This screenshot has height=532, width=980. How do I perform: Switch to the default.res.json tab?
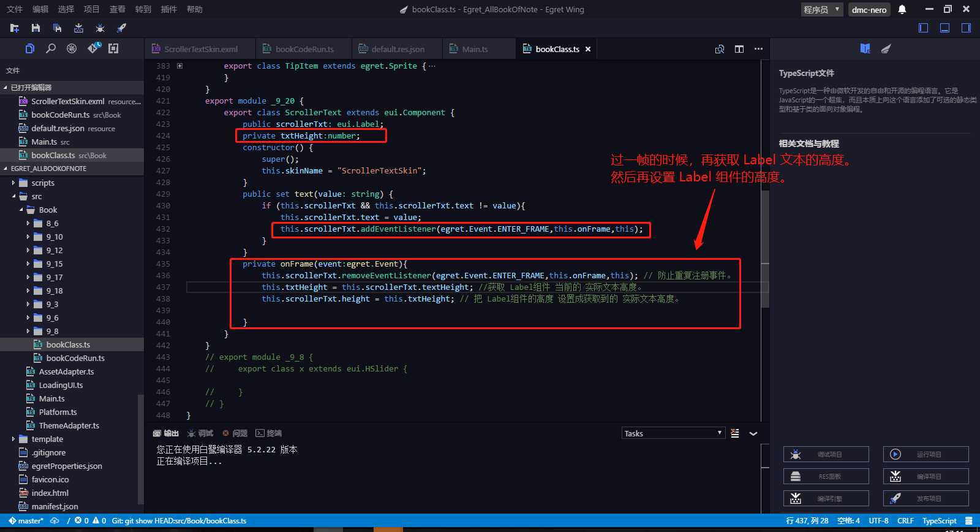(398, 49)
